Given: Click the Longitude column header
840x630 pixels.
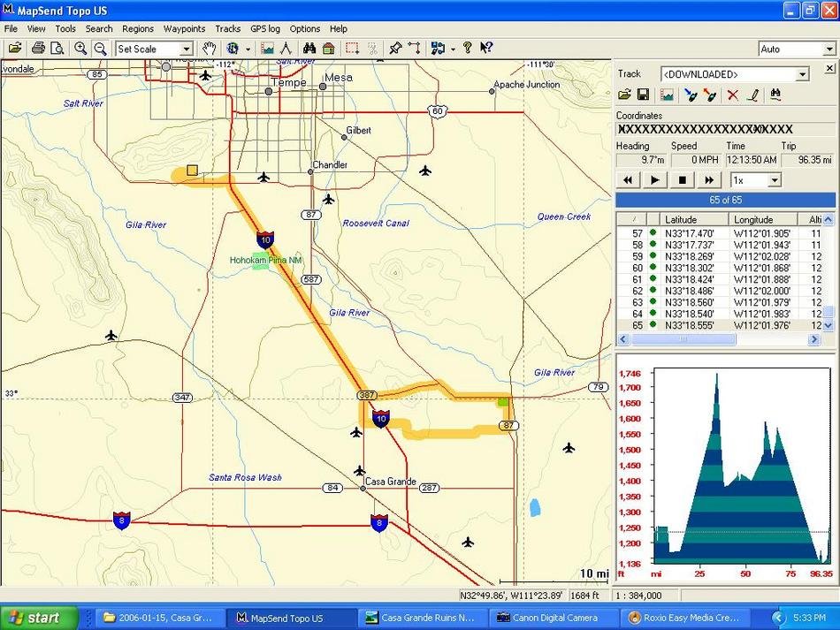Looking at the screenshot, I should 762,219.
